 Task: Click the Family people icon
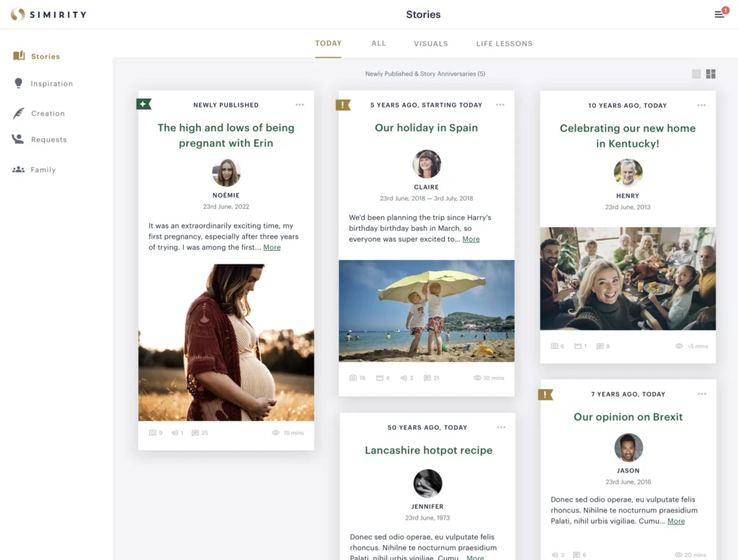click(18, 169)
